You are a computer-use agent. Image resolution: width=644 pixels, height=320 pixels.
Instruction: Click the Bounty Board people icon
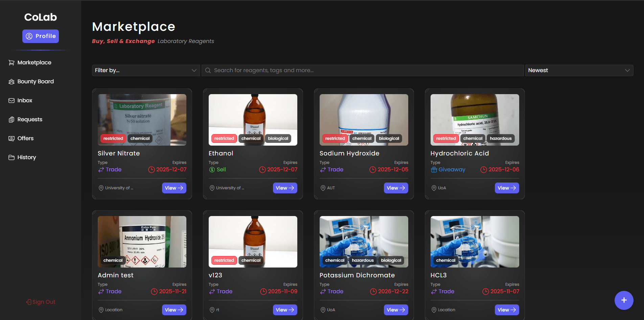tap(11, 82)
